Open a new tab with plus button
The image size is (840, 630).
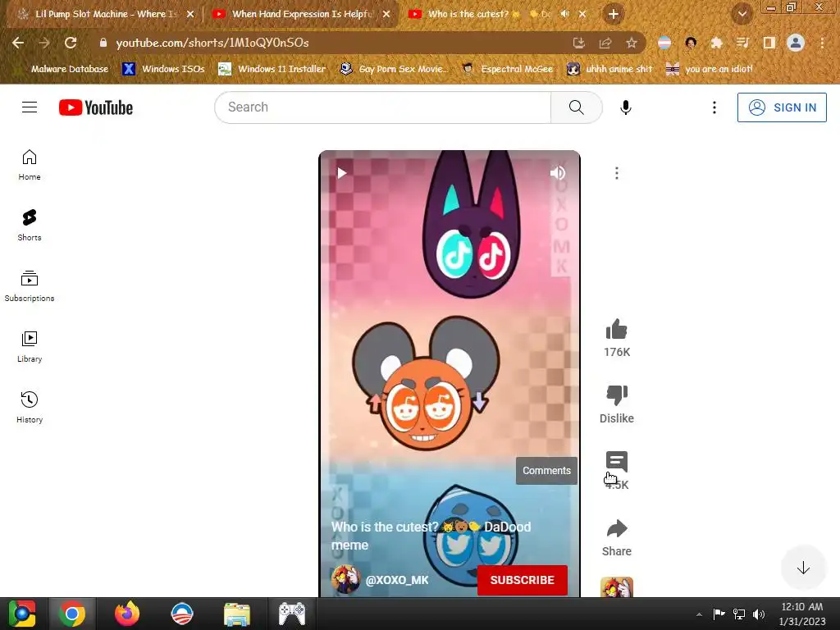click(x=614, y=14)
